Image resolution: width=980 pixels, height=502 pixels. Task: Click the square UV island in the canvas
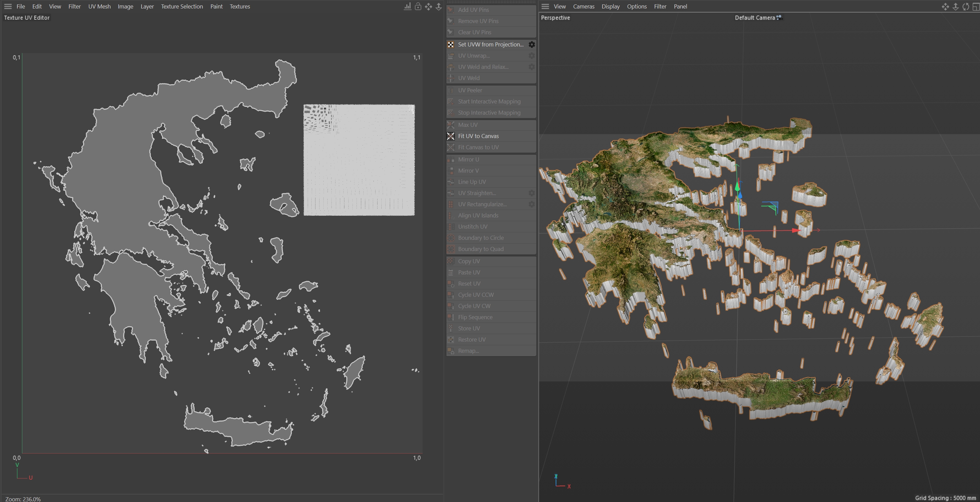(x=359, y=160)
